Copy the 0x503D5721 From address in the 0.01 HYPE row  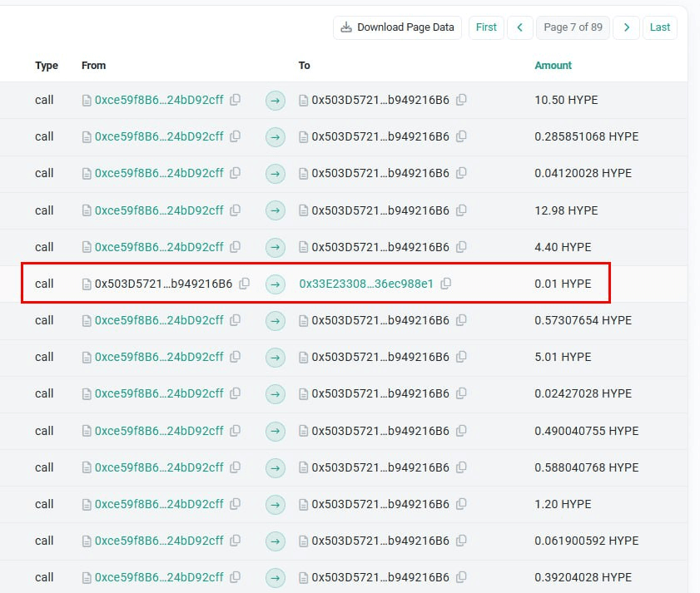click(245, 284)
